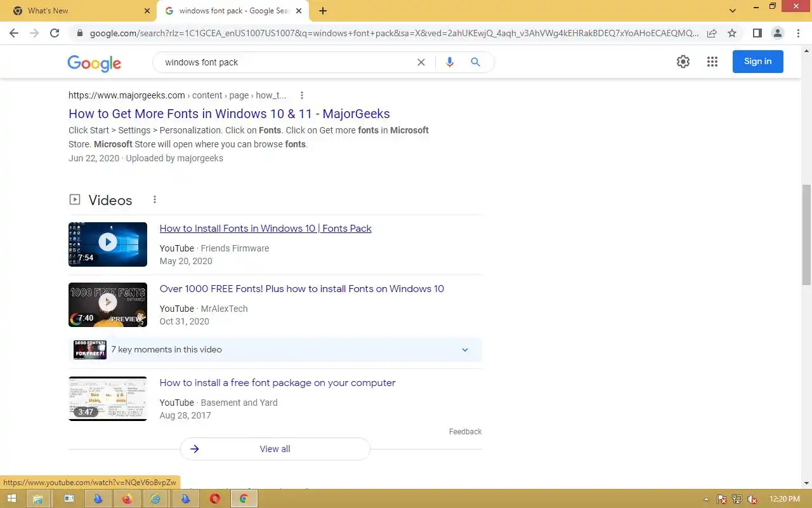Open Chrome's three-dot menu

pyautogui.click(x=797, y=33)
